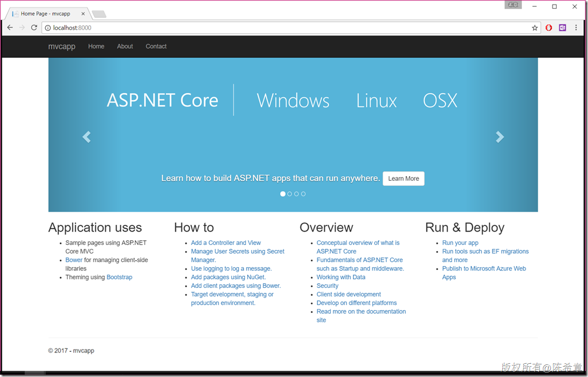Bookmark this page with the star icon

click(535, 28)
